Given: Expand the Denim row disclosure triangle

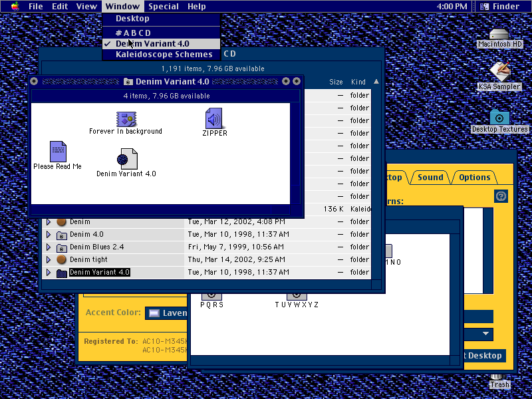Looking at the screenshot, I should (49, 222).
